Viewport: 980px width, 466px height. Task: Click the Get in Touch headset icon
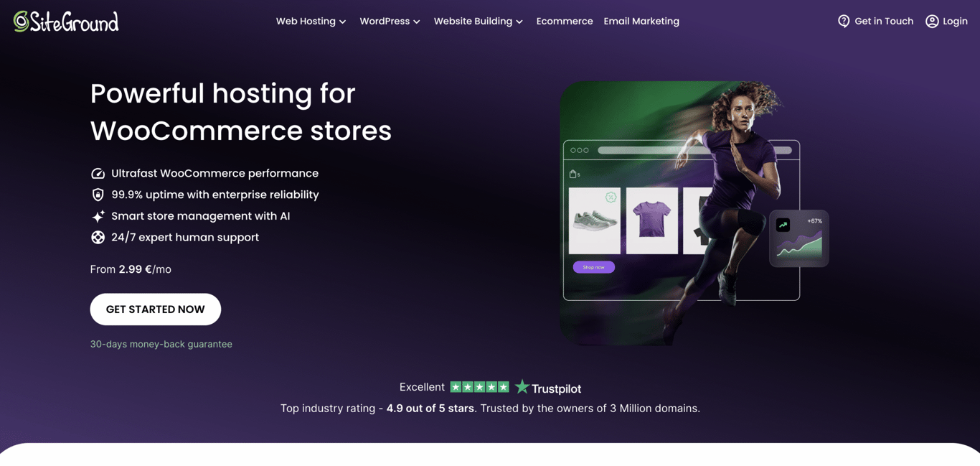(x=844, y=21)
